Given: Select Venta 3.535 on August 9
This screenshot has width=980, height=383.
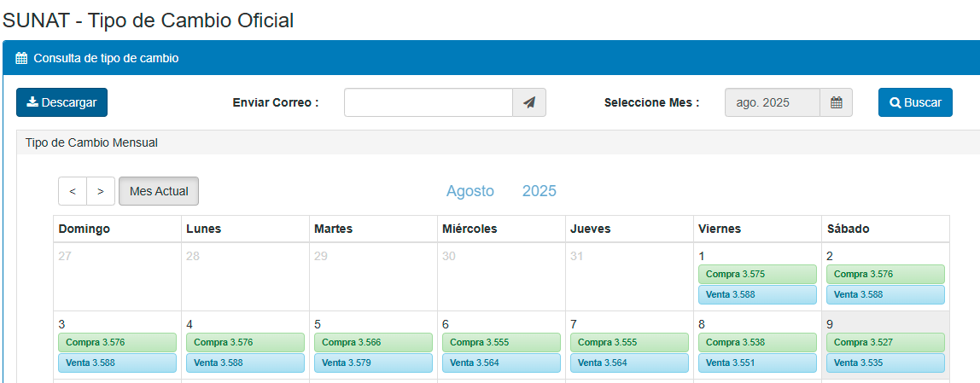Looking at the screenshot, I should tap(885, 363).
